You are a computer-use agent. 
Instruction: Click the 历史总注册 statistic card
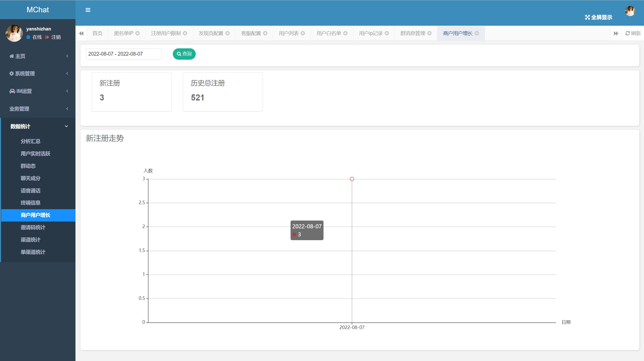(x=223, y=92)
